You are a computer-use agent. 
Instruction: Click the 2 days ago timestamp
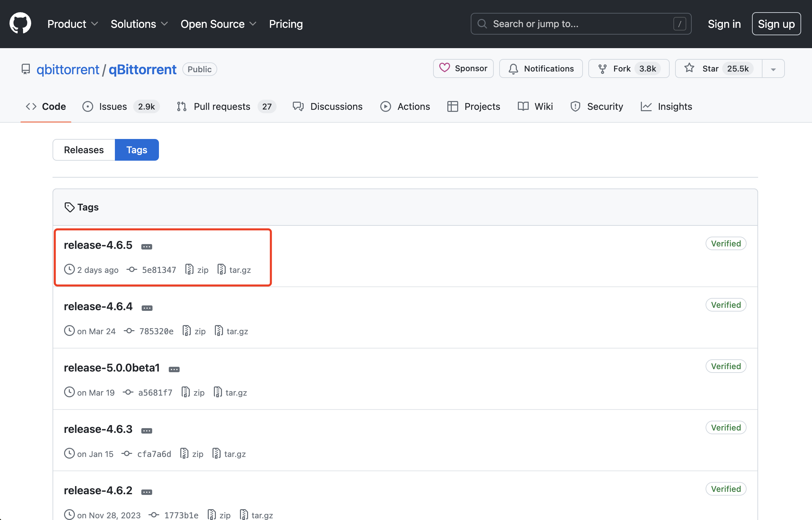pyautogui.click(x=98, y=270)
